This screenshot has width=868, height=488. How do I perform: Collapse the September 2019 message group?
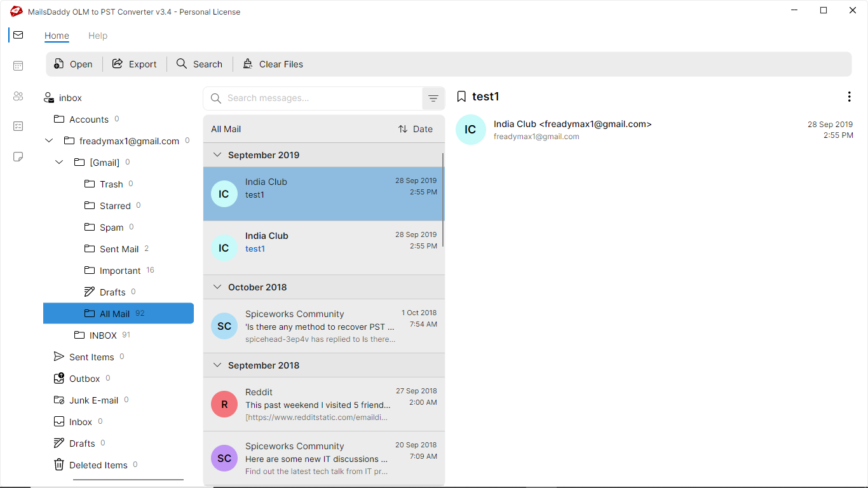(x=217, y=155)
